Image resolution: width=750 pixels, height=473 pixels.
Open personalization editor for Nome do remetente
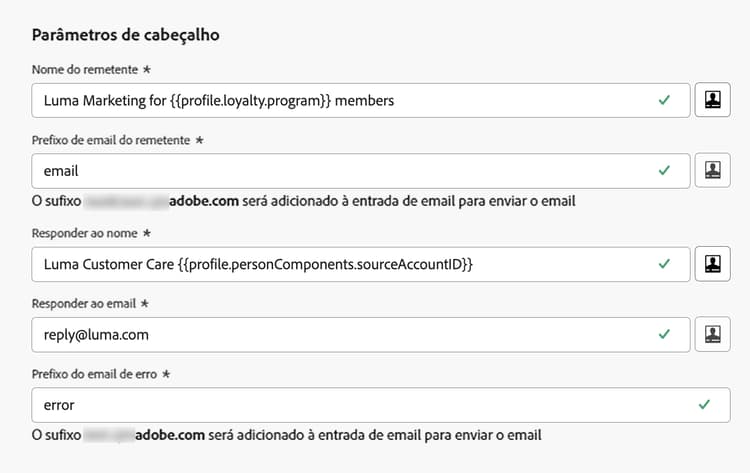click(712, 101)
